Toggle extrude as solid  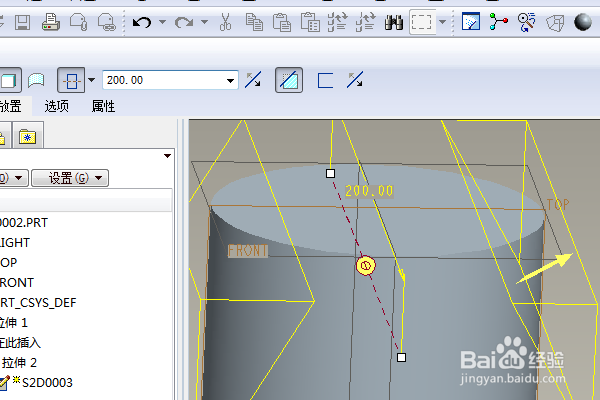pos(8,81)
